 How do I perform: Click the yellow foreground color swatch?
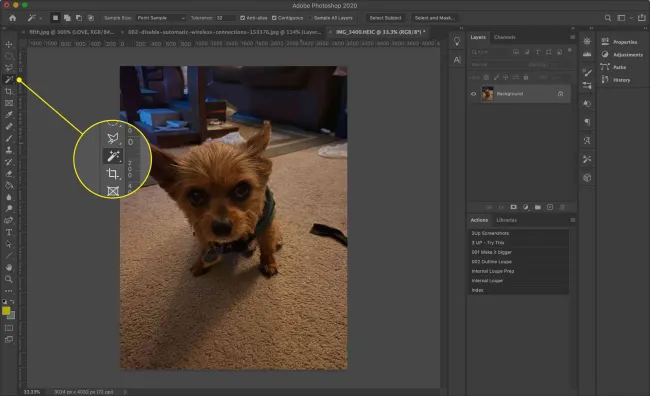(x=6, y=311)
